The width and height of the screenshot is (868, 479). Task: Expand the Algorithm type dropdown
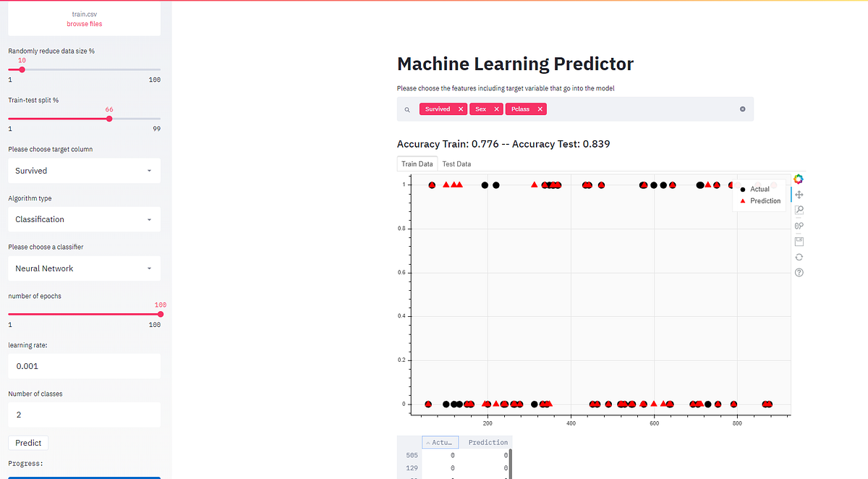pyautogui.click(x=84, y=219)
